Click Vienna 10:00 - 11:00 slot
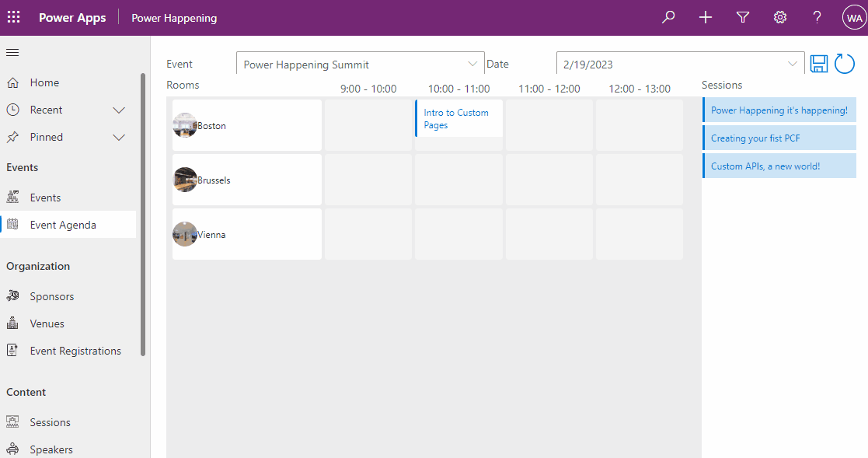Viewport: 868px width, 458px height. point(459,234)
